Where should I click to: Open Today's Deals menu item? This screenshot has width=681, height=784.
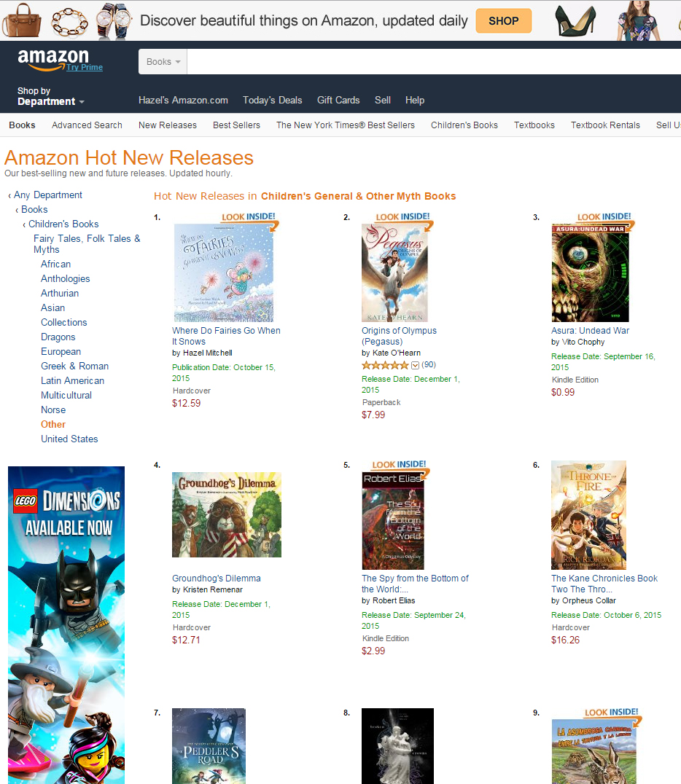tap(272, 100)
